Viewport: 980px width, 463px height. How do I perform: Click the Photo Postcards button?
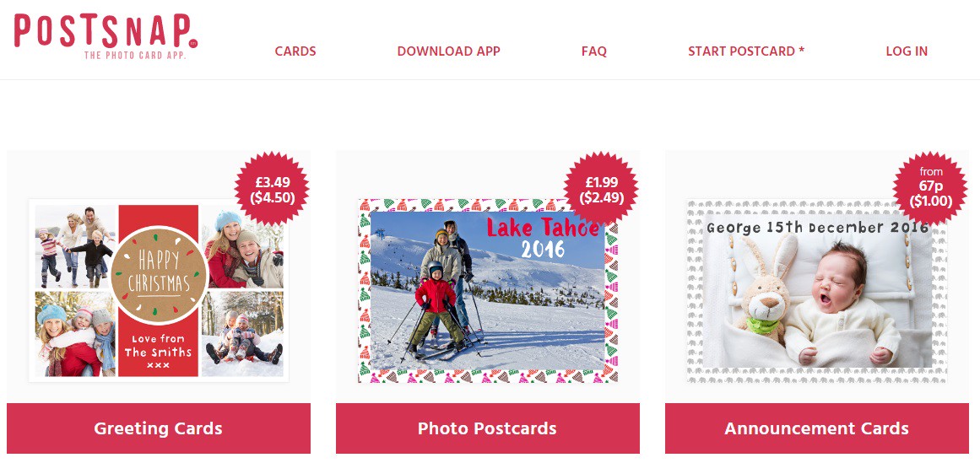pos(488,428)
